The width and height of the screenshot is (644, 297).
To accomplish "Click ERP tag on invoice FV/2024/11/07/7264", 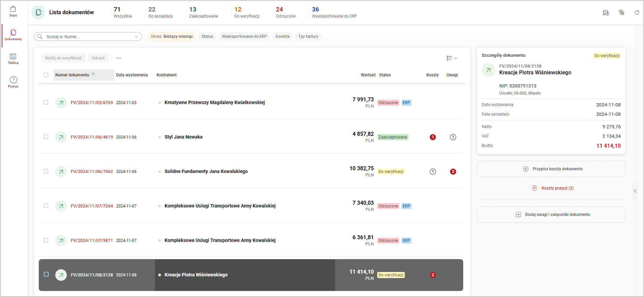I will tap(407, 206).
